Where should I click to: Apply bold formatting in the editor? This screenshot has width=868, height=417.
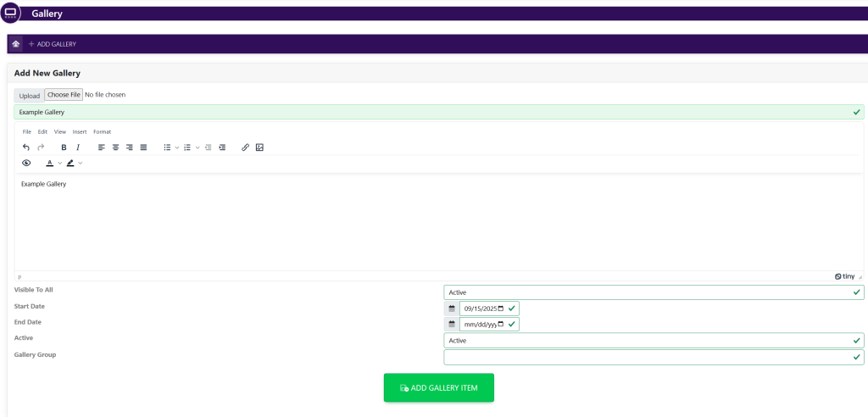coord(64,147)
